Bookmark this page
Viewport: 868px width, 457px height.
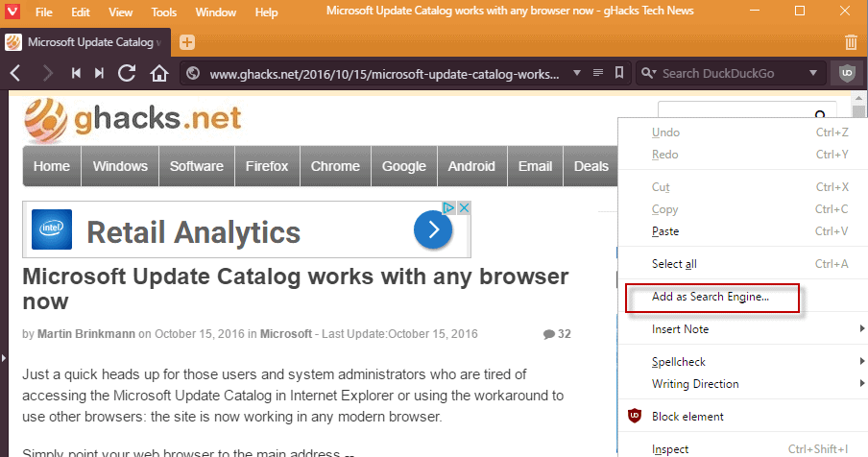pyautogui.click(x=619, y=72)
